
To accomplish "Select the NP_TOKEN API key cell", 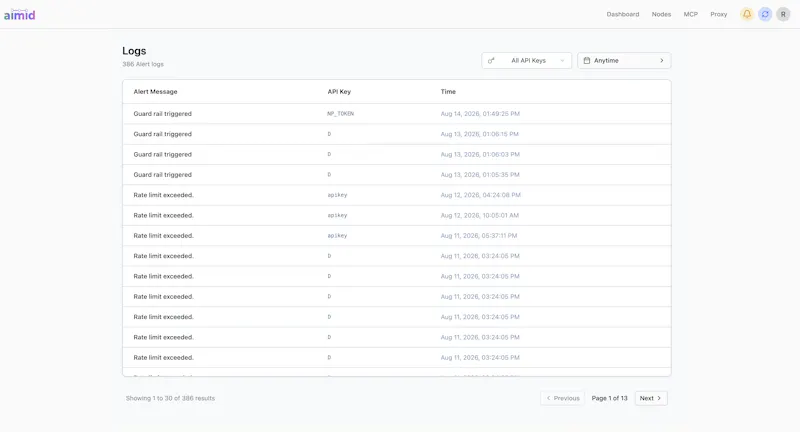I will coord(340,114).
